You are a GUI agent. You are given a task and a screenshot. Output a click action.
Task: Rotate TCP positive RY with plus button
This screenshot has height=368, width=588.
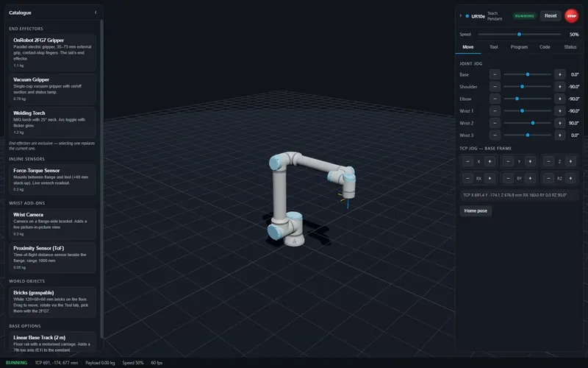click(530, 178)
